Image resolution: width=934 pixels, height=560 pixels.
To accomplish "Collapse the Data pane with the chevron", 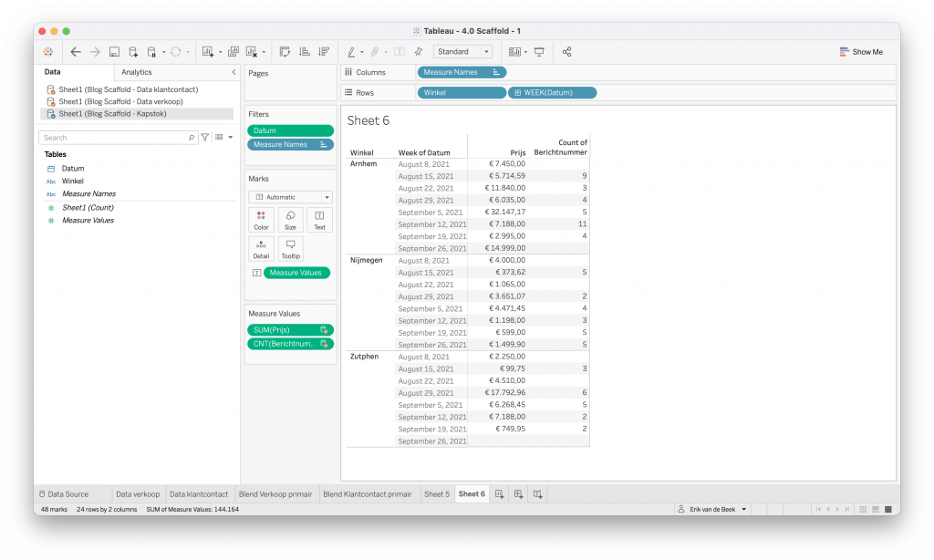I will 233,72.
